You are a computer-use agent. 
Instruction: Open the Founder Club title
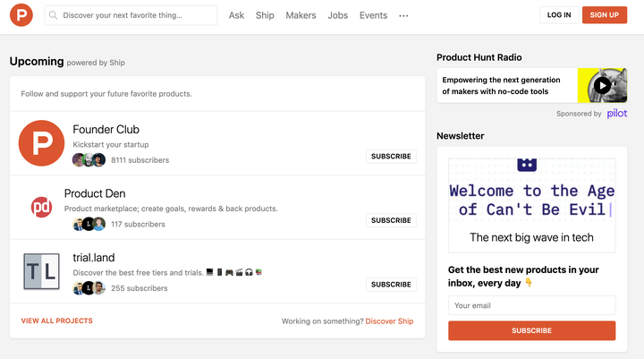106,130
